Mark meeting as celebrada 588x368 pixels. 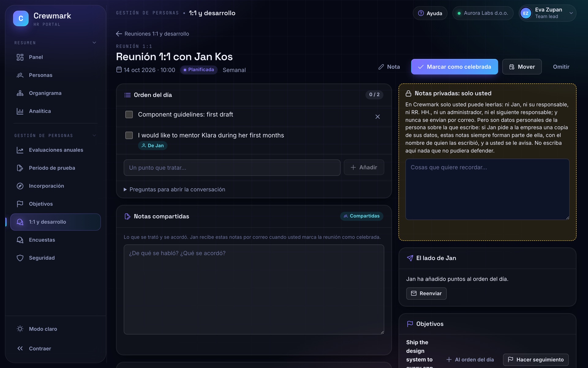click(454, 67)
